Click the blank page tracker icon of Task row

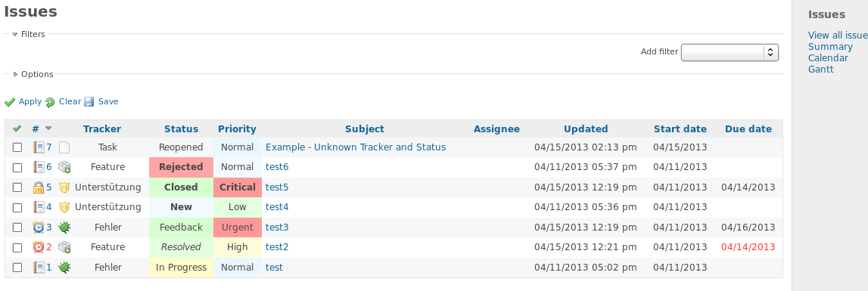[x=65, y=147]
